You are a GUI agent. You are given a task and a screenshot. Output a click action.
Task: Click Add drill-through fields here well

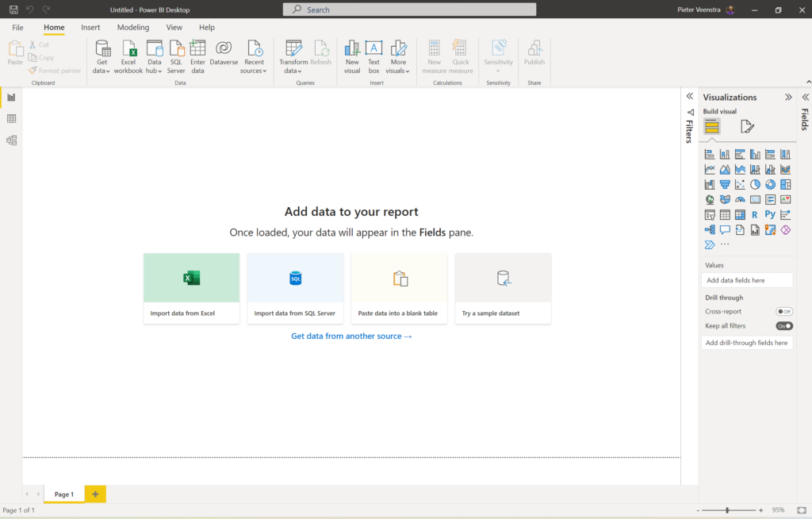pyautogui.click(x=747, y=343)
